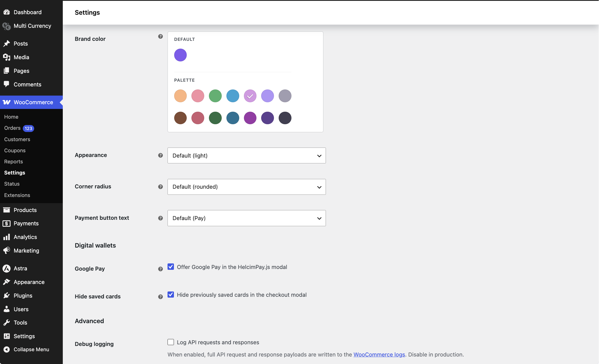Open WooCommerce Extensions submenu item
The image size is (599, 364).
point(17,195)
